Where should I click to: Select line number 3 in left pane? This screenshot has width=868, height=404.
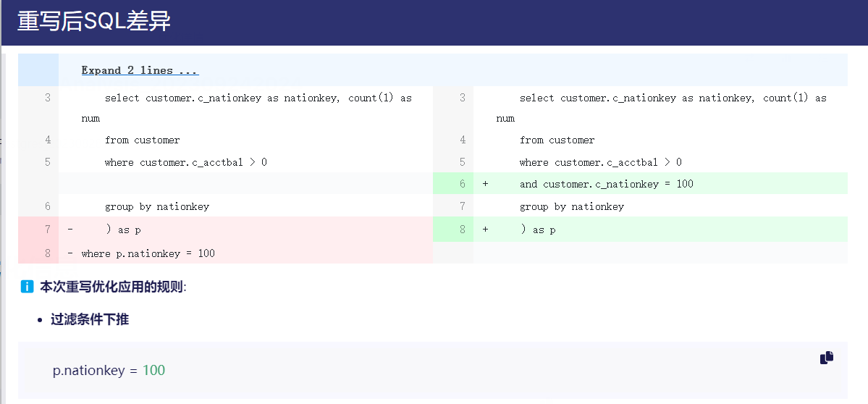[x=47, y=98]
